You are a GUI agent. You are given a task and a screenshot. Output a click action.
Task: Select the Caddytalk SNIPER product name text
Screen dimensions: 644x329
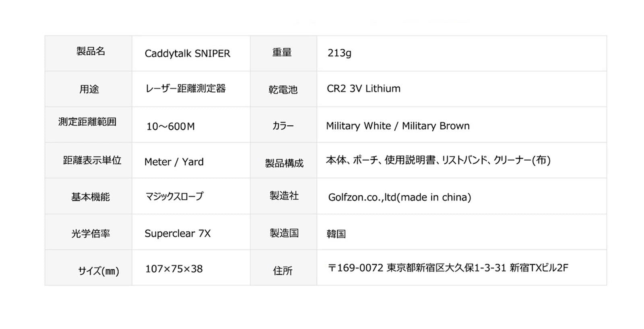point(187,54)
